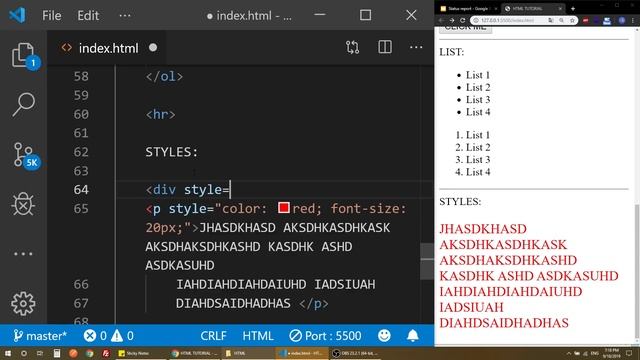This screenshot has height=360, width=640.
Task: Bookmark the page with the star icon
Action: [x=572, y=20]
